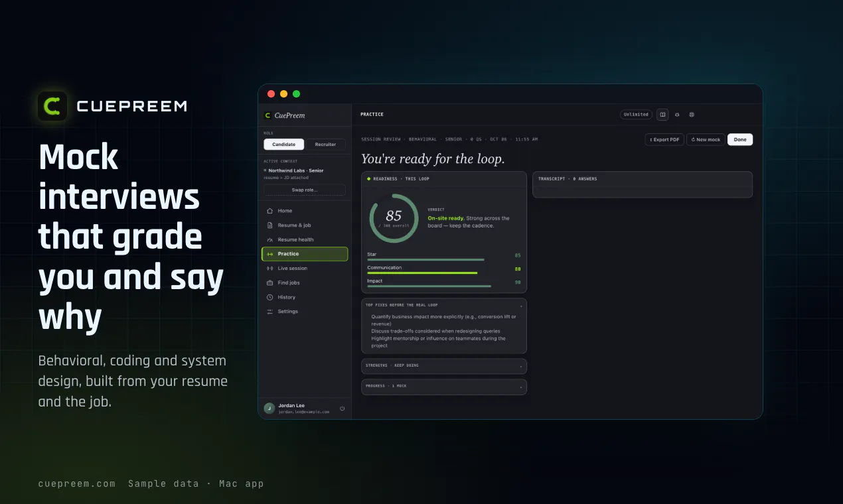
Task: Click the "Highlight mentorship or influence" fix line
Action: (x=438, y=342)
